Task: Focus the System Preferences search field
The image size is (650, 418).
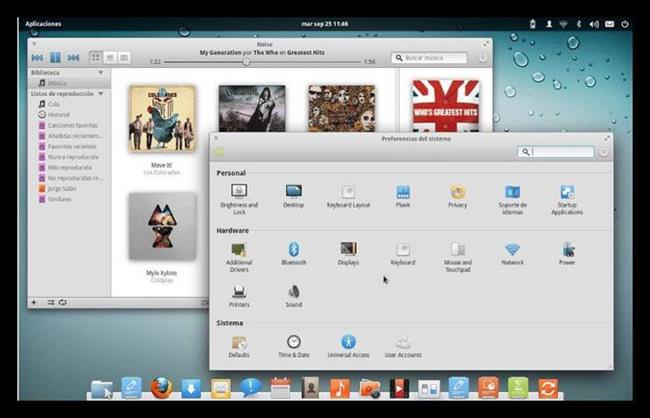Action: click(x=556, y=152)
